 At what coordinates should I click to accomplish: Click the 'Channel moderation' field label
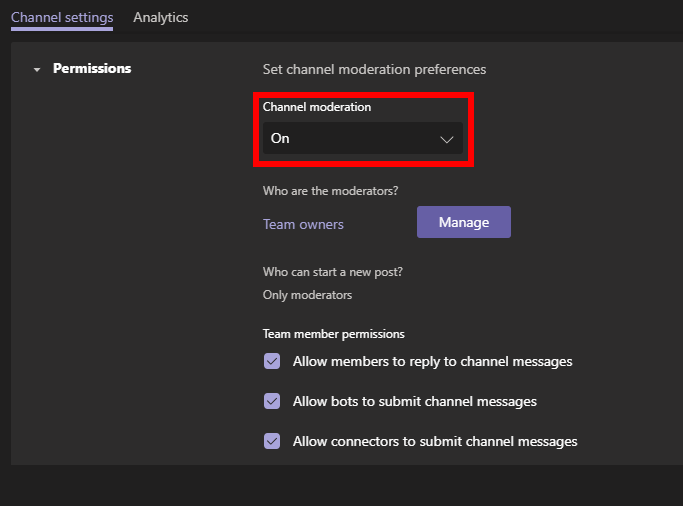coord(317,107)
